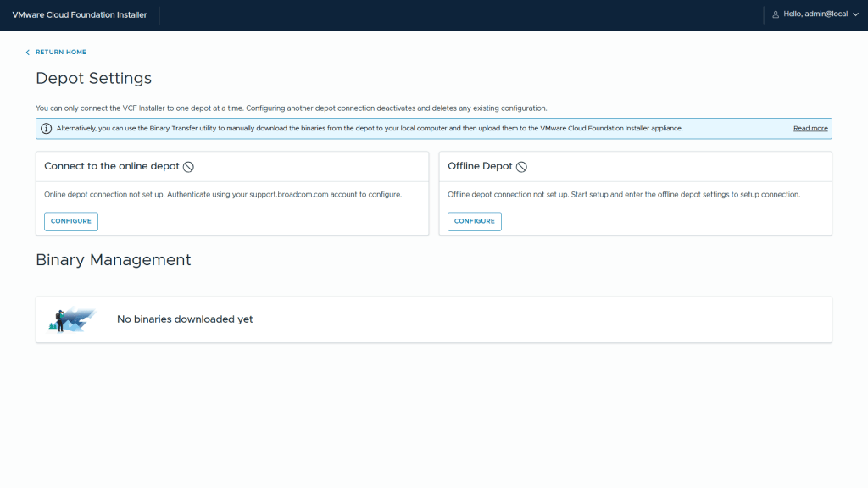Click the VMware Cloud Foundation Installer title
Image resolution: width=868 pixels, height=488 pixels.
click(80, 14)
